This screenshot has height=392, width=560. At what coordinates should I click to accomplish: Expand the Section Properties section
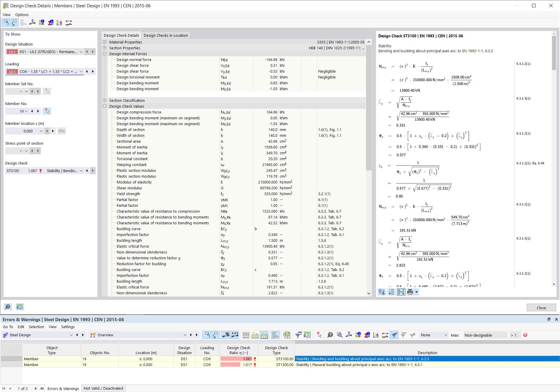click(x=105, y=48)
